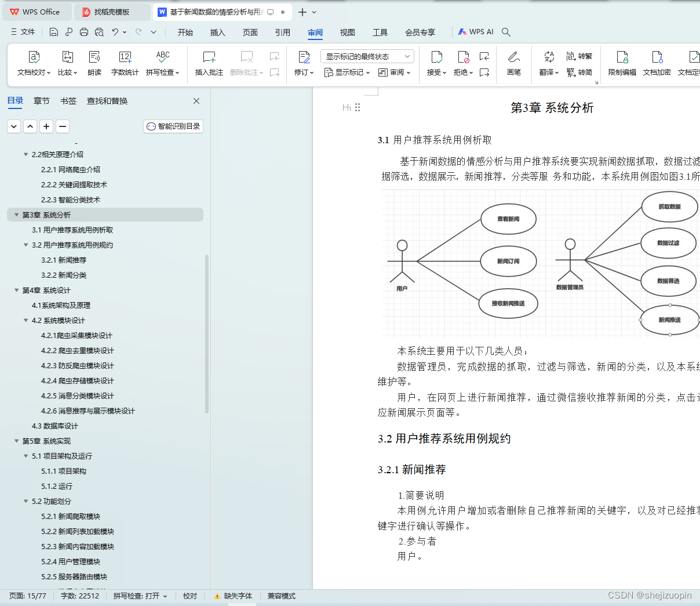Viewport: 700px width, 606px height.
Task: Open a new tab with the plus button
Action: click(x=302, y=12)
